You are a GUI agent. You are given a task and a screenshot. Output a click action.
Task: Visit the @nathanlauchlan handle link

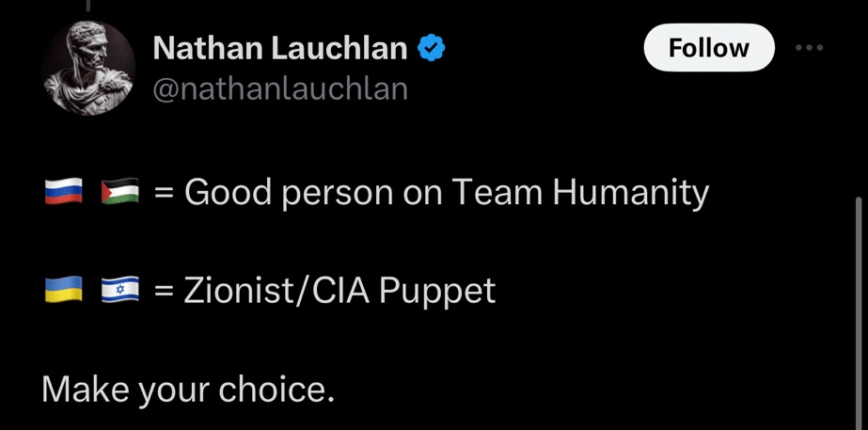tap(279, 88)
